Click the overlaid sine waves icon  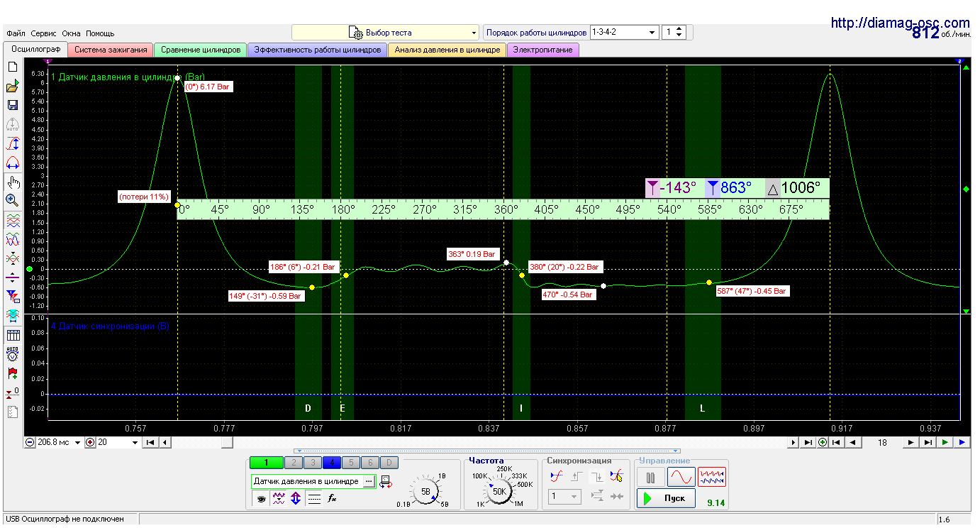coord(12,239)
